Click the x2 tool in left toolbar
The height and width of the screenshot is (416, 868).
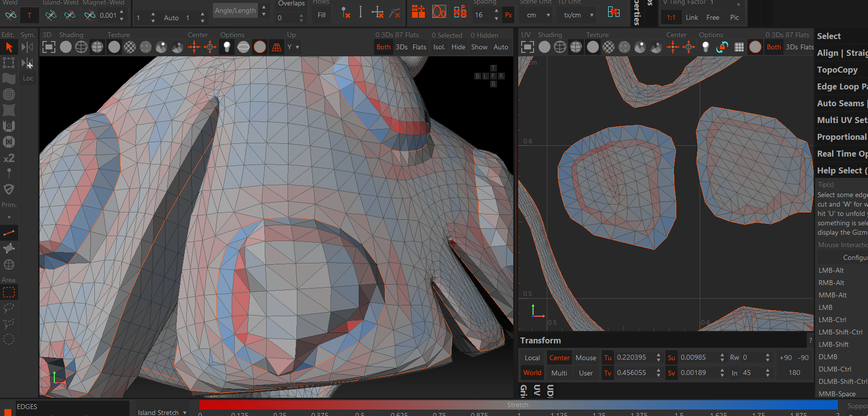9,159
